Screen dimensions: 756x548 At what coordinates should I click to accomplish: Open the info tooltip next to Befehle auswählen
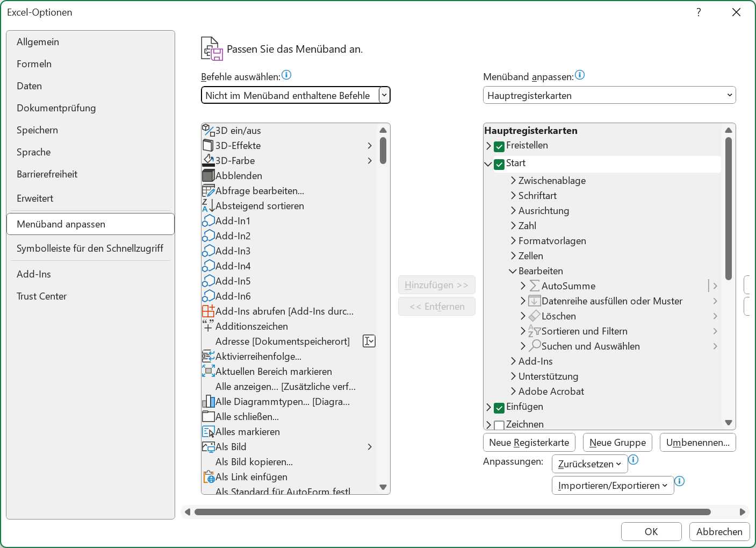(x=287, y=75)
